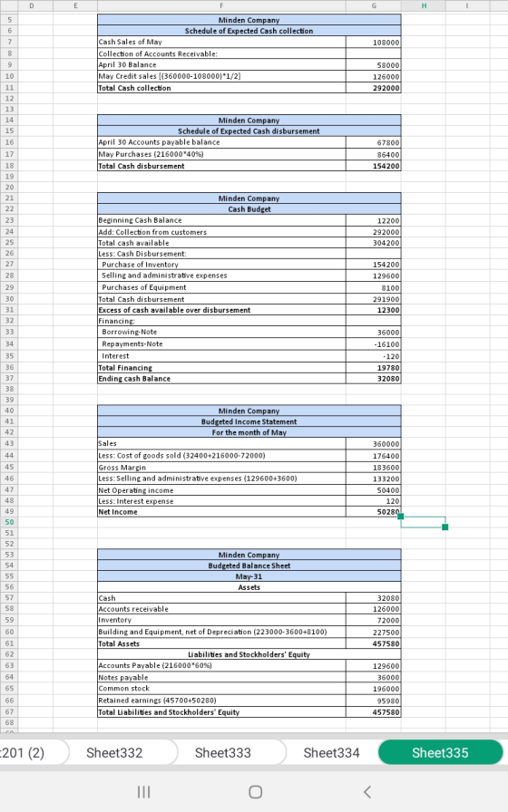Select 'Schedule of Expected Cash disbursement' title
This screenshot has width=508, height=812.
[x=249, y=131]
